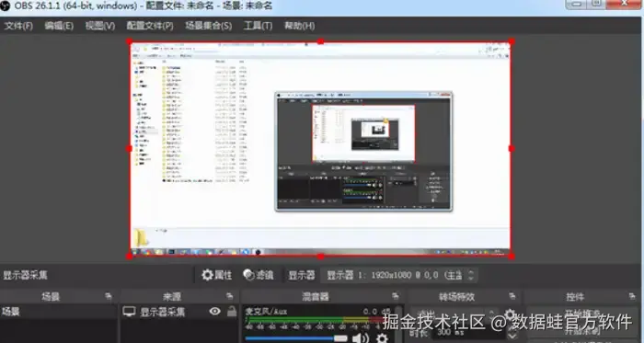This screenshot has width=644, height=343.
Task: Click the display capture preview canvas
Action: pos(320,149)
